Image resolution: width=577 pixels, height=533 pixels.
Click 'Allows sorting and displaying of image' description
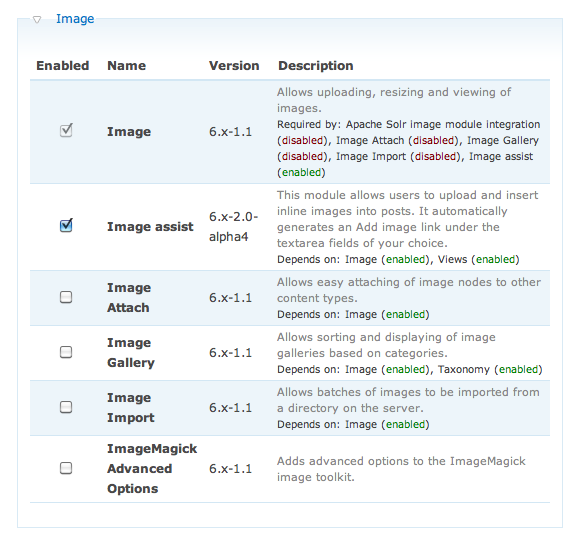click(x=386, y=345)
